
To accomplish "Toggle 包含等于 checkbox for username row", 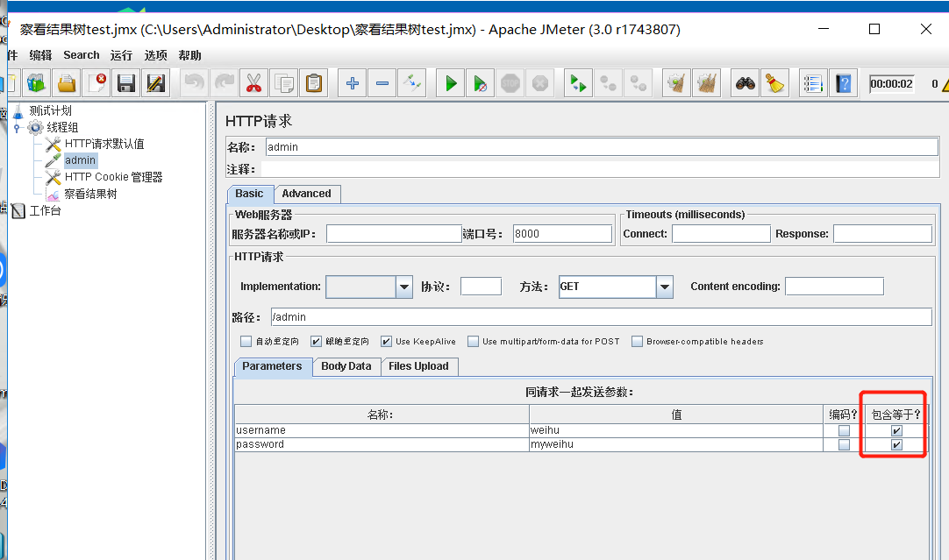I will click(x=897, y=430).
